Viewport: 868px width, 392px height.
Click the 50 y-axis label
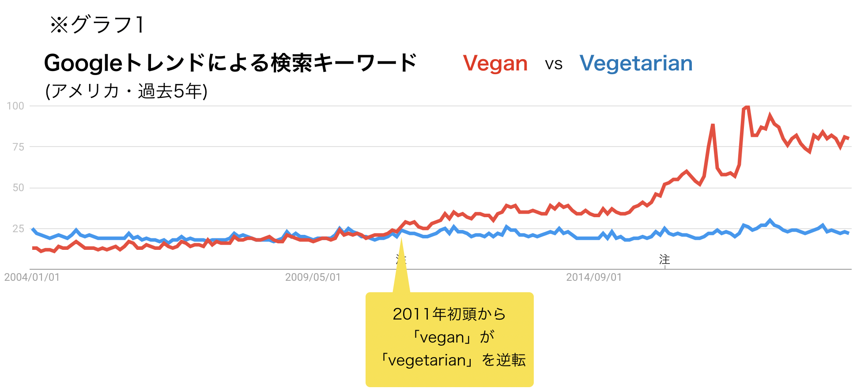click(x=19, y=188)
